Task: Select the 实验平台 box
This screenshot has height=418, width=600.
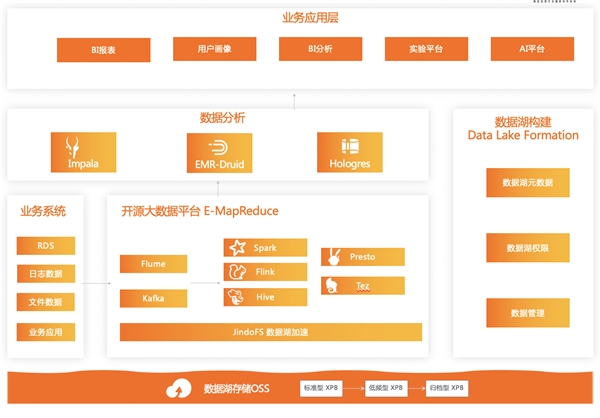Action: tap(426, 49)
